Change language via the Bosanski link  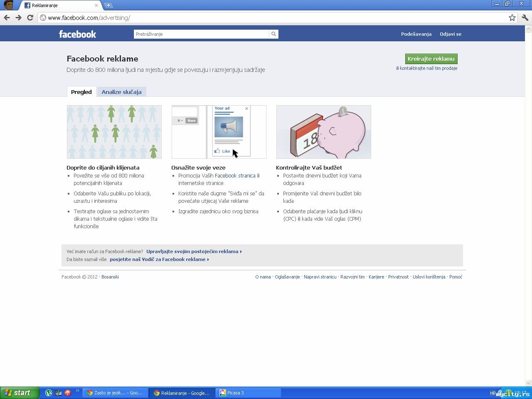110,277
